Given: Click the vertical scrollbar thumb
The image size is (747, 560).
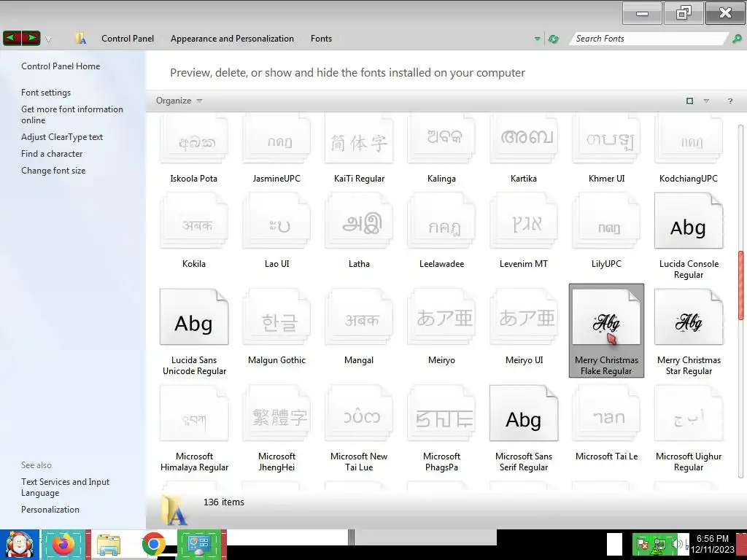Looking at the screenshot, I should [x=741, y=286].
